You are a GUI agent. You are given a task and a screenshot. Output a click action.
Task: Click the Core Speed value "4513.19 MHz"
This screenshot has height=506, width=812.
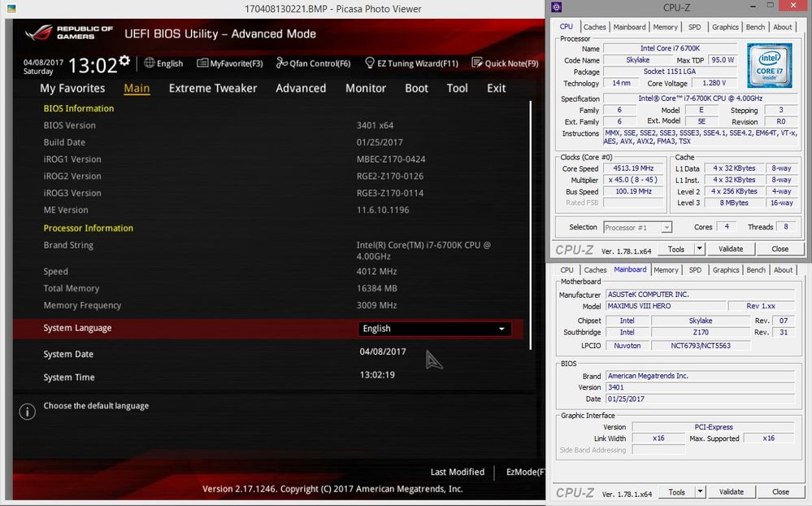point(633,168)
